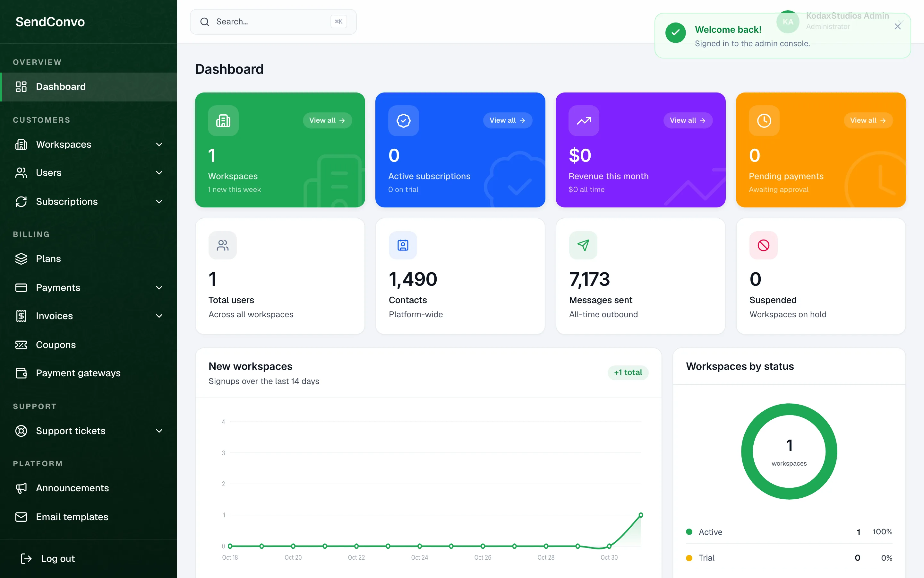Click the Coupons ticket icon in the sidebar
The image size is (924, 578).
click(21, 345)
